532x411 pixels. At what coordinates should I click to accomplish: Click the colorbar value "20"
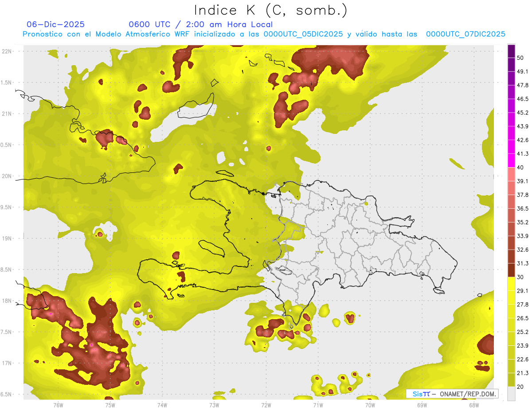click(x=520, y=387)
